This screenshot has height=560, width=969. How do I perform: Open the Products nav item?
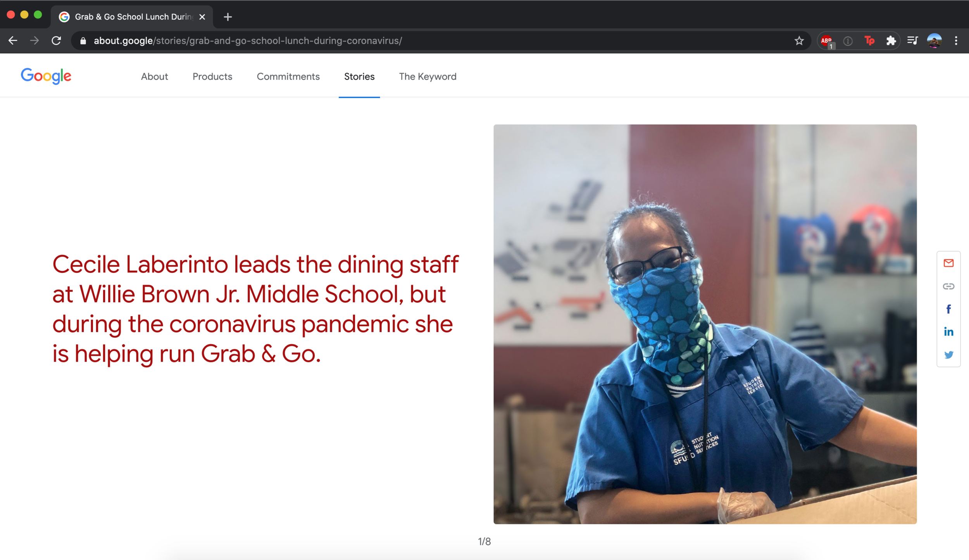(212, 76)
